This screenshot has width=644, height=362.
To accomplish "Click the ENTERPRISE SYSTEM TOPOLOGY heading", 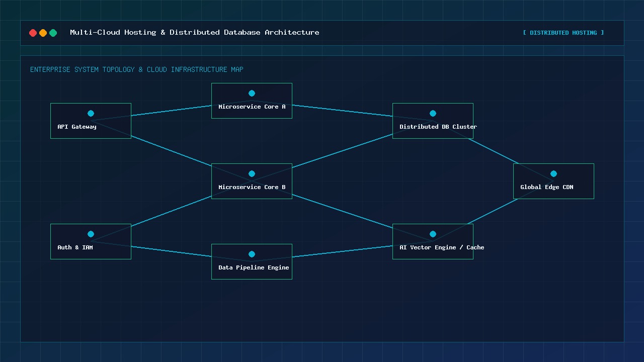I will pyautogui.click(x=136, y=69).
